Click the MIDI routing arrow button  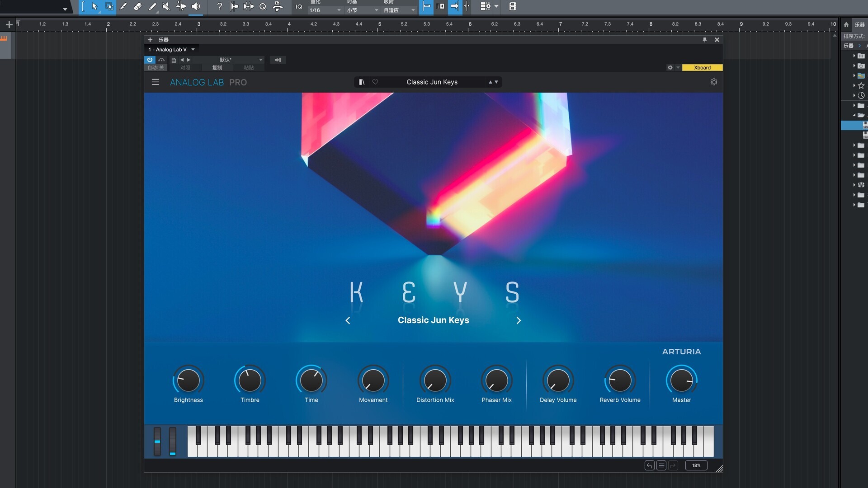click(278, 60)
